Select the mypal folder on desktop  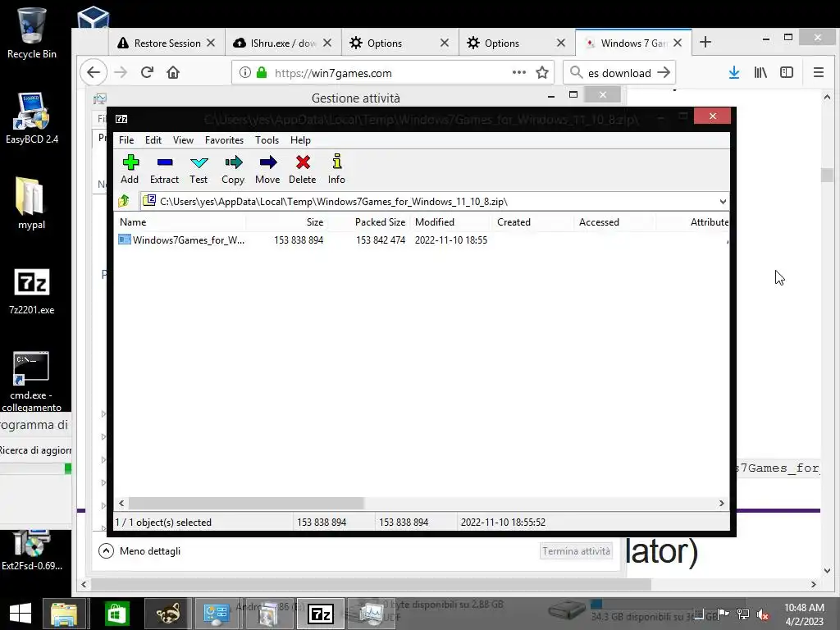tap(32, 203)
